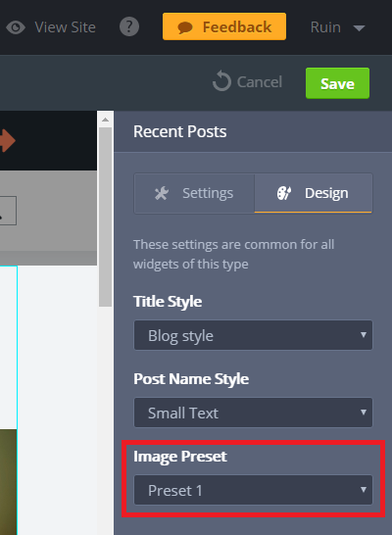Screen dimensions: 392x535
Task: Open the Ruin account dropdown
Action: [x=337, y=27]
